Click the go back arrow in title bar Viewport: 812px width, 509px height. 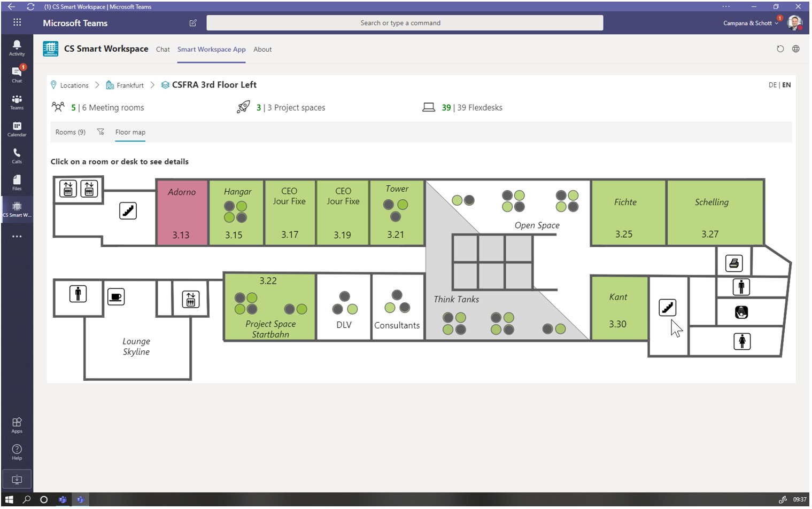coord(11,6)
